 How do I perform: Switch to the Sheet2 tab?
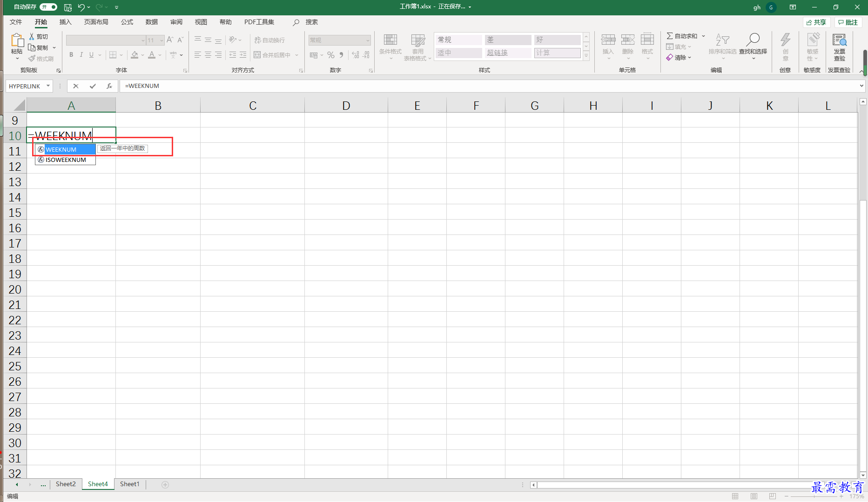(66, 484)
